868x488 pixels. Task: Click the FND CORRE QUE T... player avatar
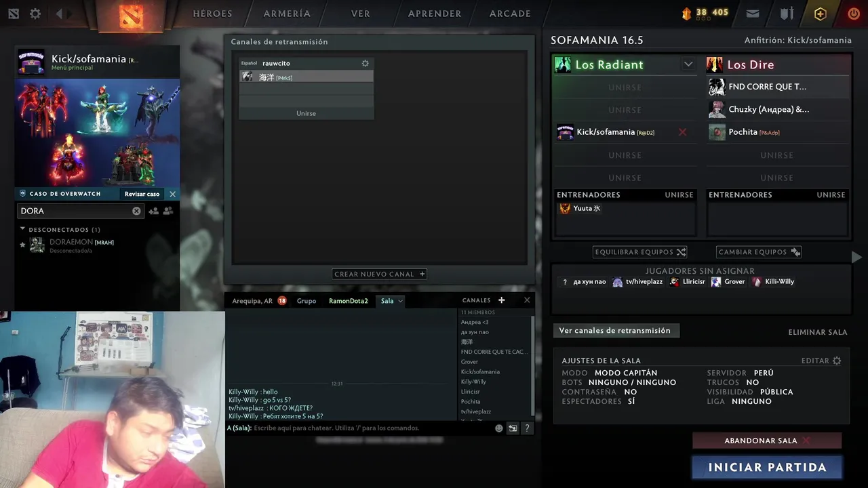[717, 87]
